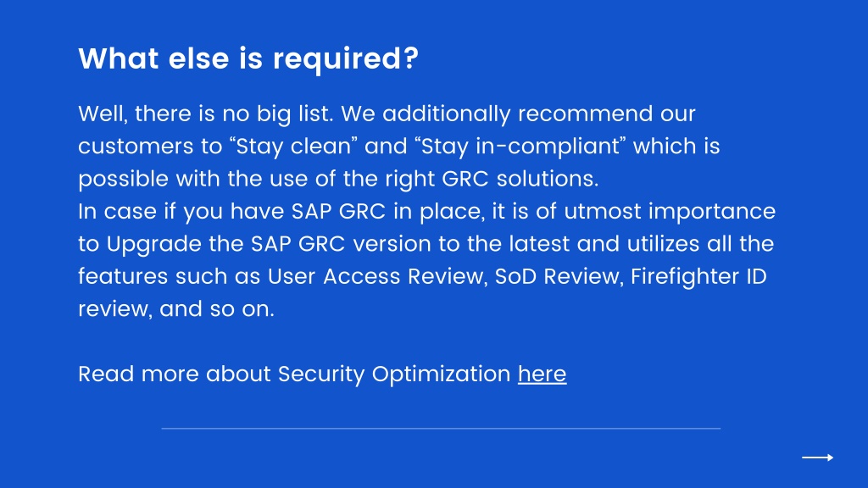Viewport: 868px width, 488px height.
Task: Click the right arrow icon for next slide
Action: [x=818, y=457]
